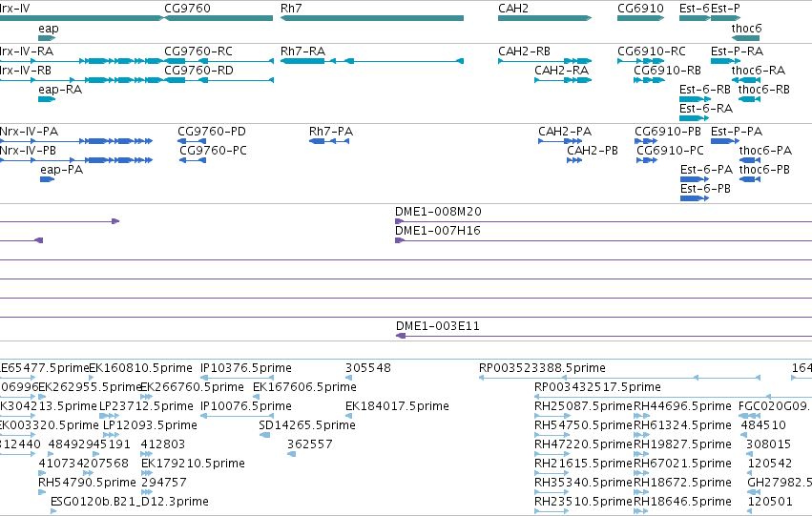This screenshot has width=812, height=516.
Task: Select EST RP003432517.5prime
Action: [x=674, y=397]
